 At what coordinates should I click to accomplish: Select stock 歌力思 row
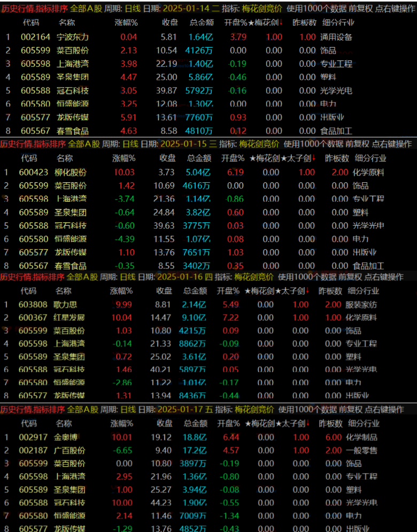[x=208, y=305]
